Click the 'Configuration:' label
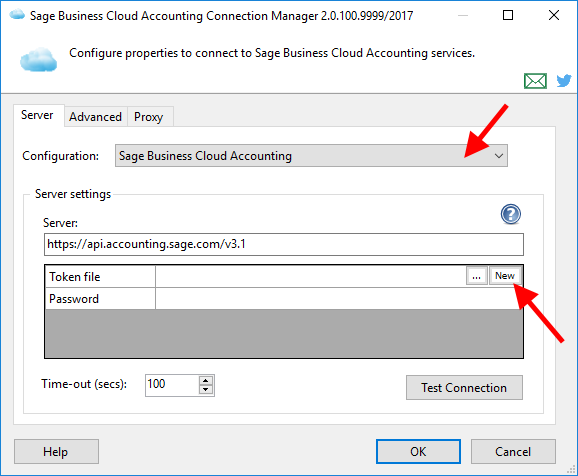578x476 pixels. [x=60, y=156]
